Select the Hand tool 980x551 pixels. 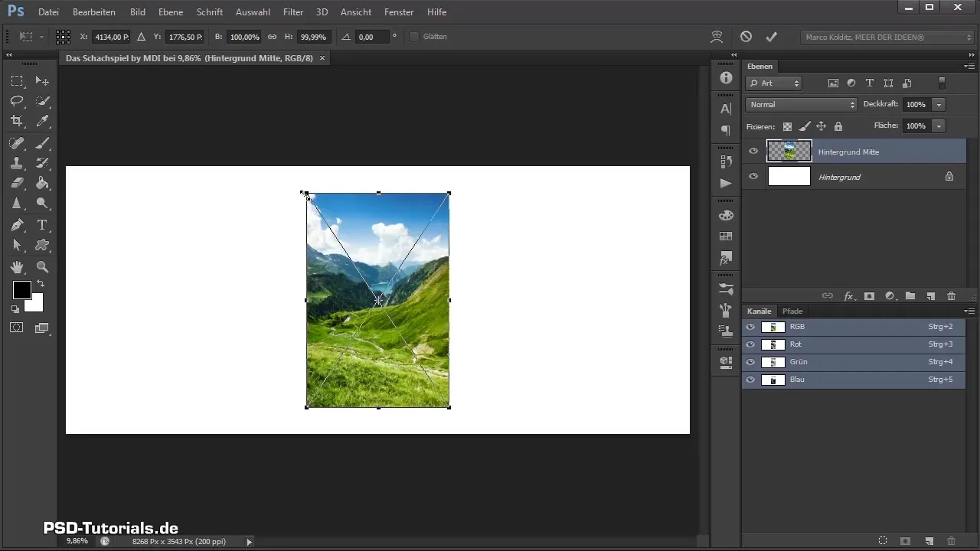tap(17, 267)
